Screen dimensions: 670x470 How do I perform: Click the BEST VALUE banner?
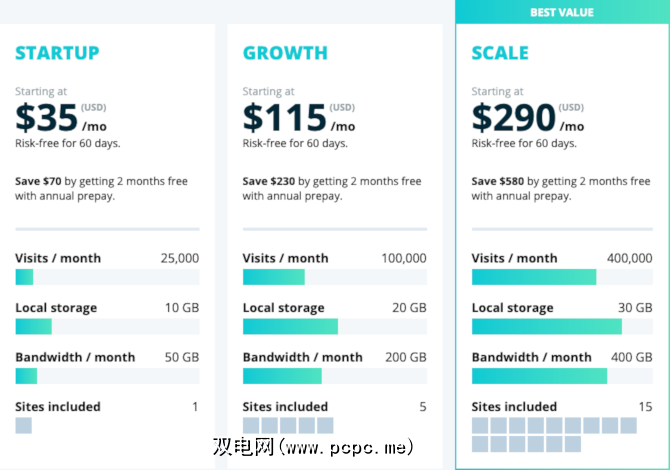click(561, 12)
